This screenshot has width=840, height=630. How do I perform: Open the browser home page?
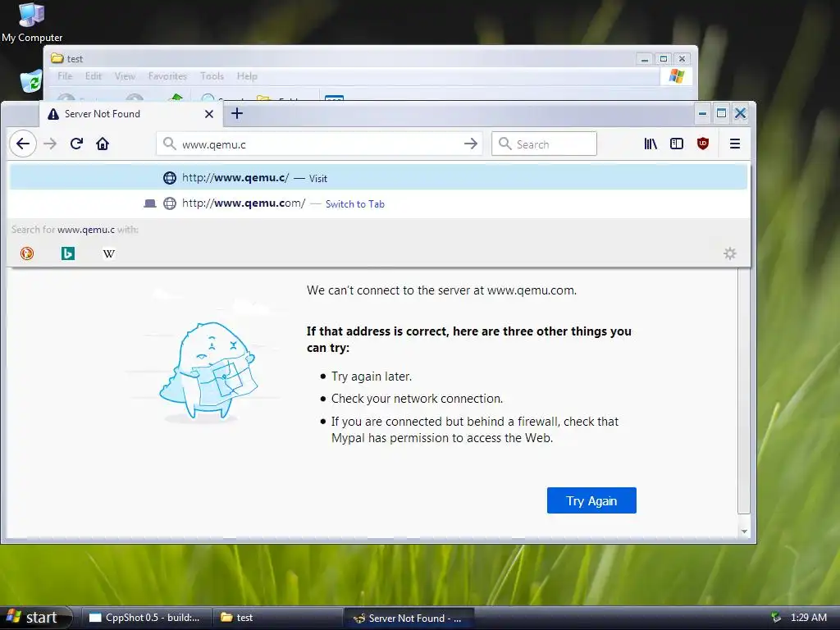pyautogui.click(x=103, y=144)
